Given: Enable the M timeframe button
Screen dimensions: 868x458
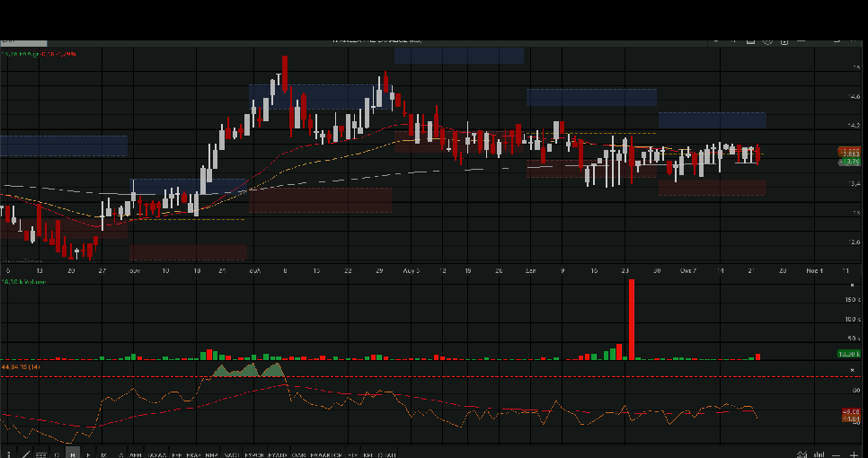Looking at the screenshot, I should pos(103,454).
